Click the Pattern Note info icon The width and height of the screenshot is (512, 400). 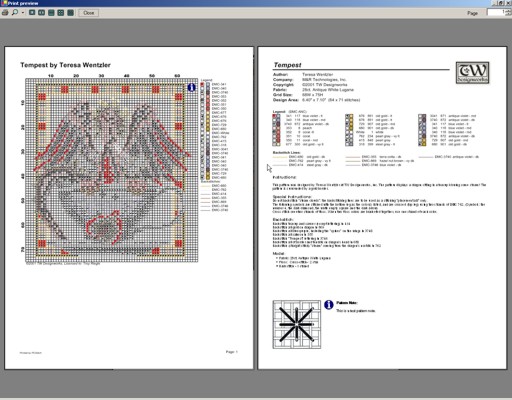(x=329, y=305)
